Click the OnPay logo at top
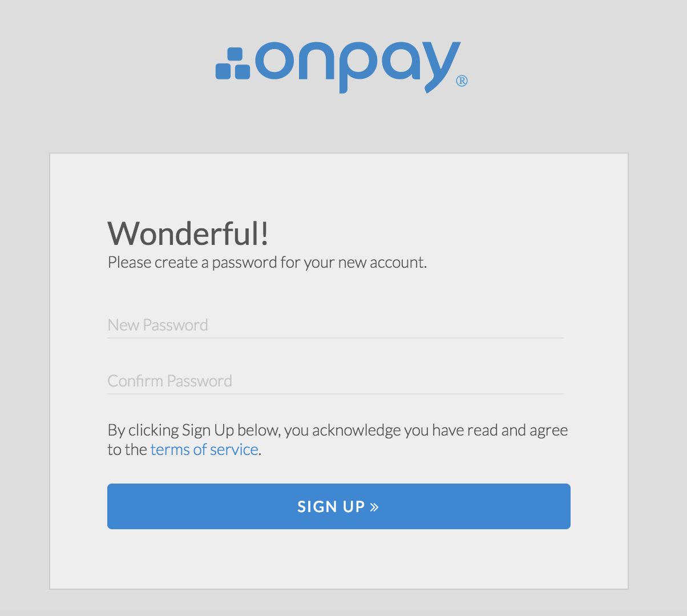Screen dimensions: 687x616 342,67
